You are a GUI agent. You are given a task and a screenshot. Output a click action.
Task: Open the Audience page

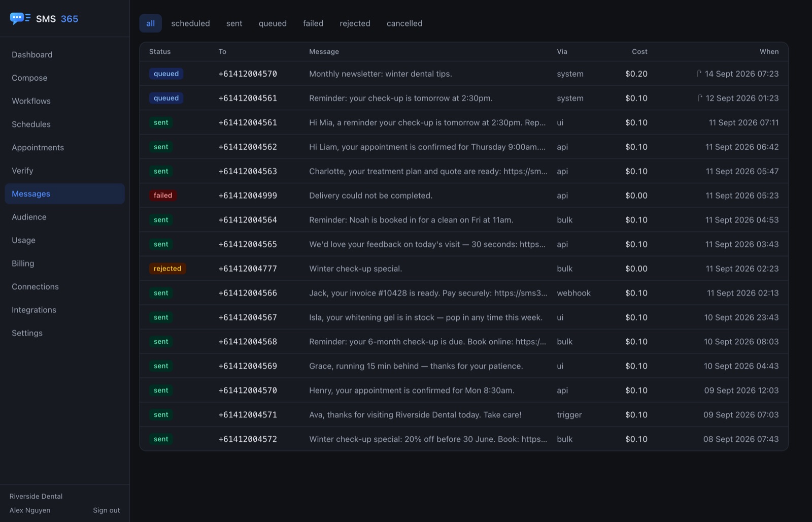(64, 217)
